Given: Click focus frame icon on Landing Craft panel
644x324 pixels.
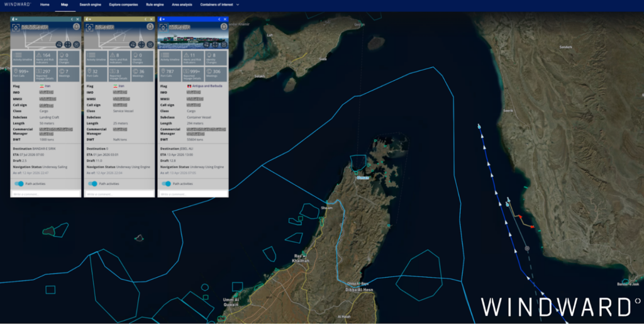Looking at the screenshot, I should pos(68,44).
